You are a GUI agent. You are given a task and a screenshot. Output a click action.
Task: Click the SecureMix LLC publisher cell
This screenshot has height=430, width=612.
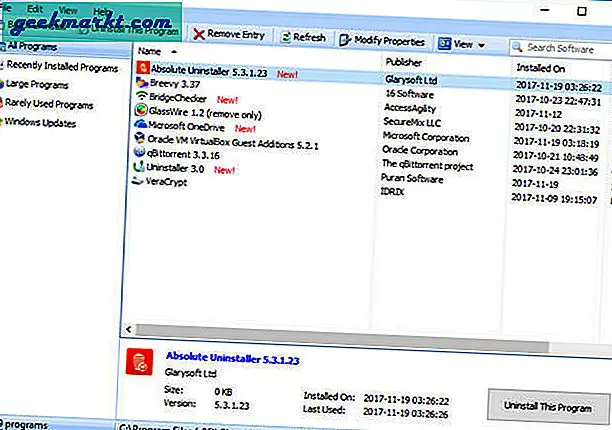(x=412, y=122)
